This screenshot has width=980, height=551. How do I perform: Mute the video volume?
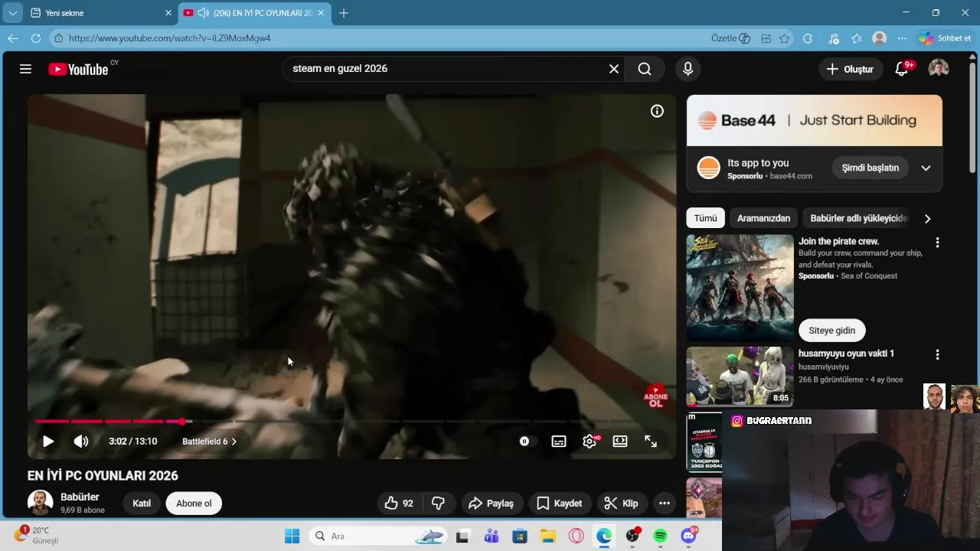[81, 442]
